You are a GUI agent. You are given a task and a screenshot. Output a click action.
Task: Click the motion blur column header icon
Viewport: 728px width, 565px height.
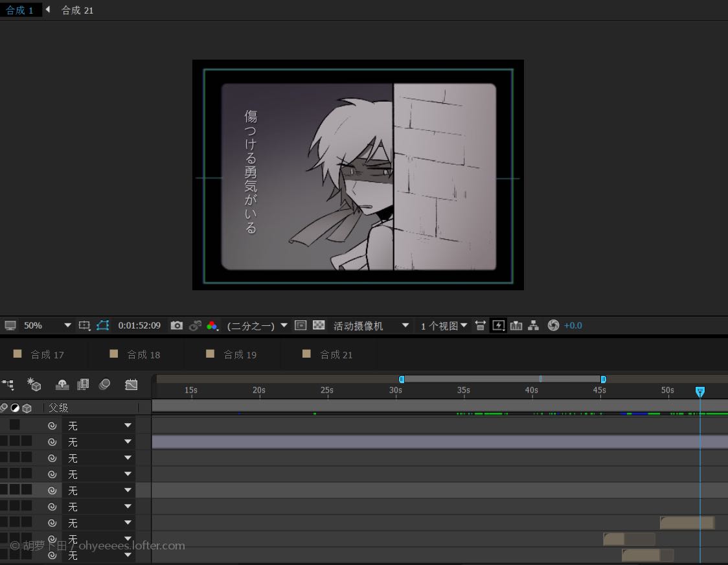[x=4, y=408]
